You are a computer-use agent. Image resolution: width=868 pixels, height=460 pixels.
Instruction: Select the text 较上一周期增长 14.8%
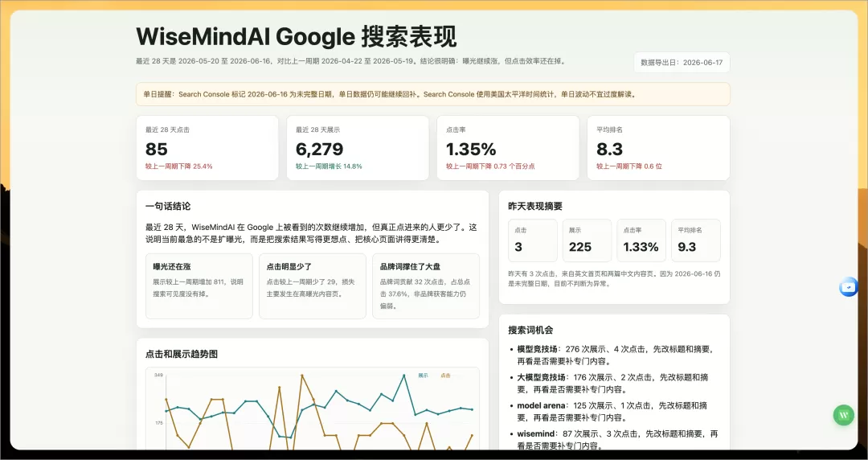coord(329,166)
